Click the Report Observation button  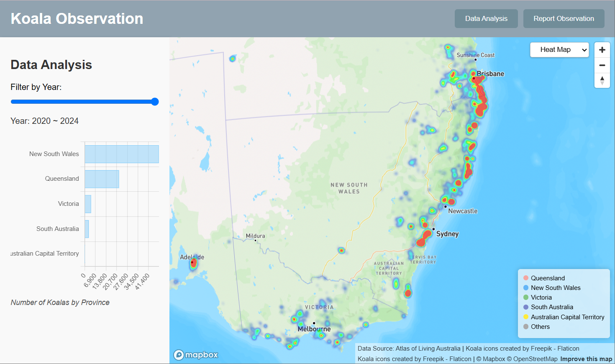click(x=564, y=18)
